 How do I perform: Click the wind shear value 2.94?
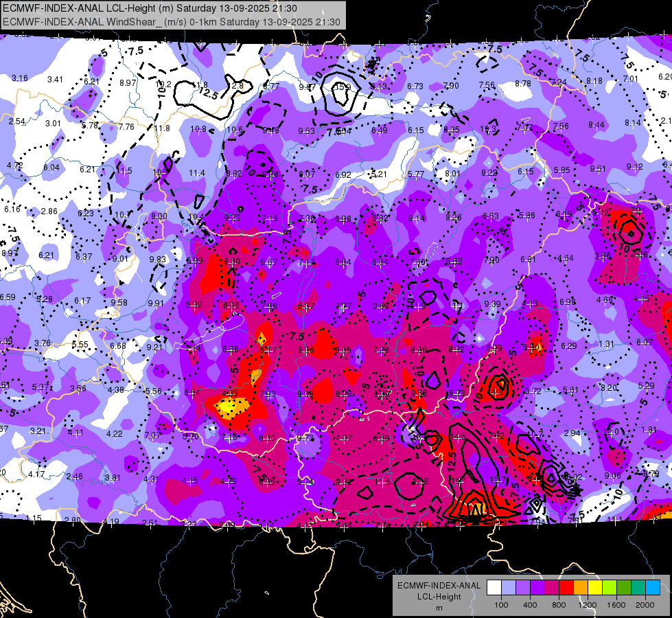(x=572, y=433)
